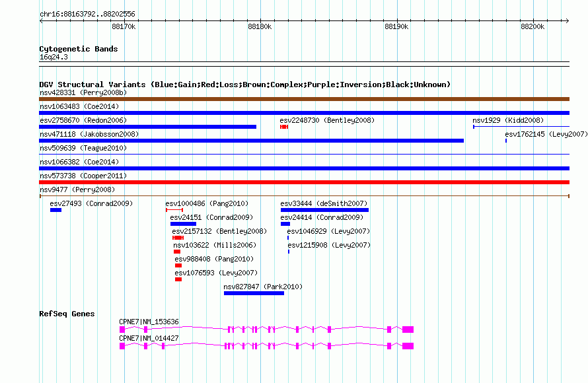Open the CPNE7|NM_014427 gene label
Image resolution: width=588 pixels, height=383 pixels.
(149, 338)
